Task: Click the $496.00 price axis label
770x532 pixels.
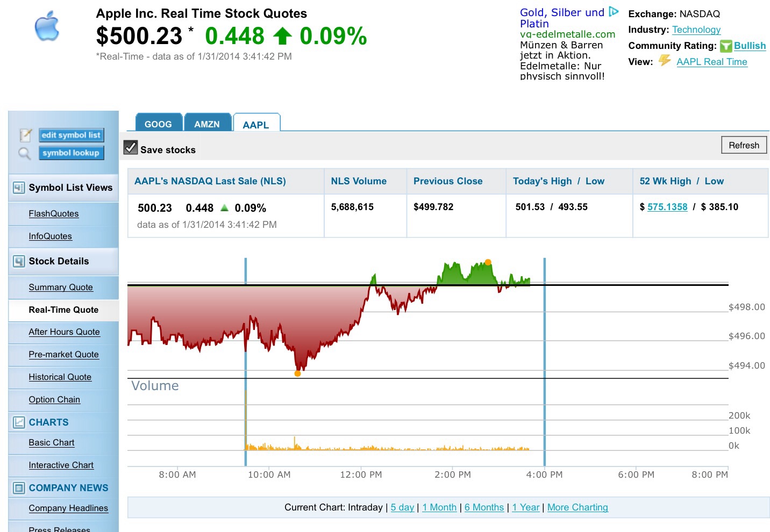Action: [x=747, y=336]
